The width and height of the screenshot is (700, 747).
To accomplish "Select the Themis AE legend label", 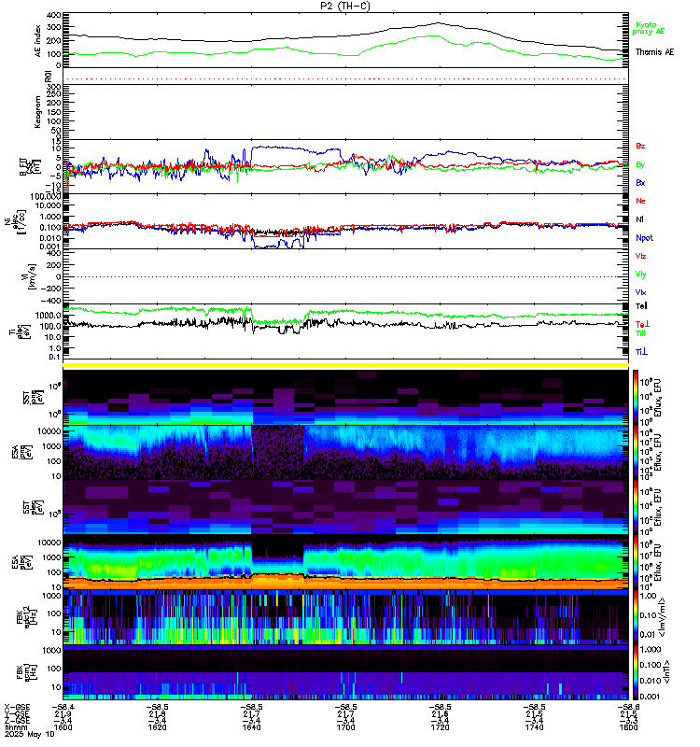I will click(x=655, y=52).
